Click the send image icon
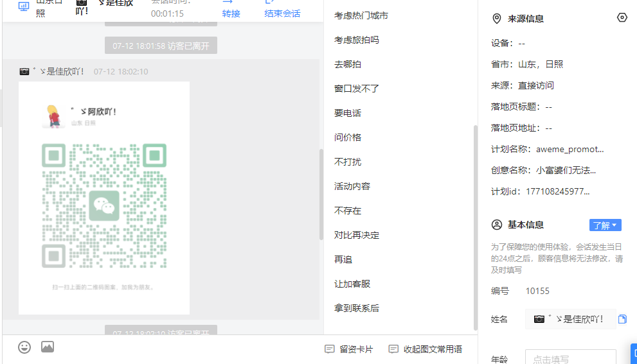 click(x=48, y=347)
